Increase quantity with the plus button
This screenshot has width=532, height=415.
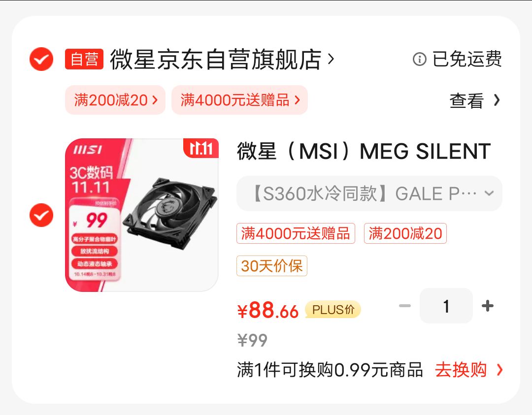(487, 306)
